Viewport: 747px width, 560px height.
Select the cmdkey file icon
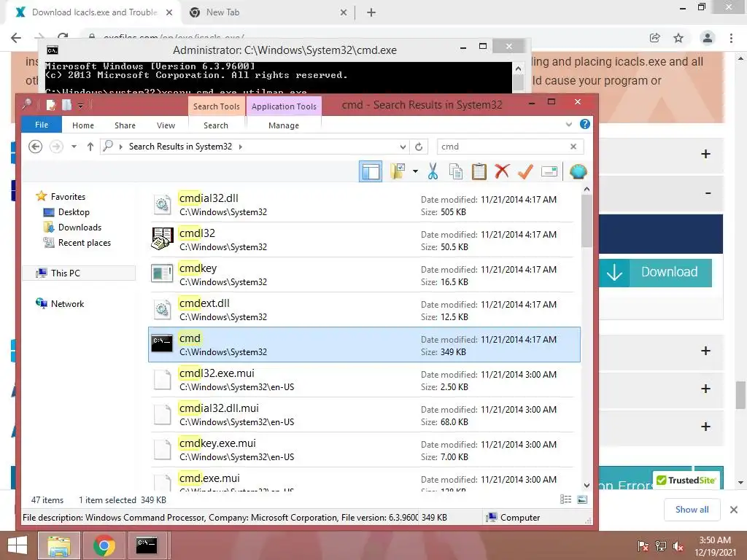pyautogui.click(x=162, y=274)
